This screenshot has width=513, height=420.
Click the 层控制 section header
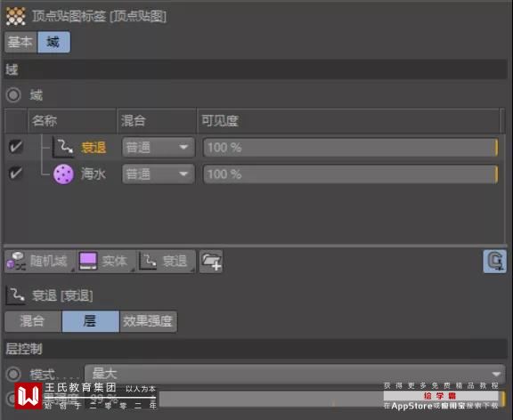click(256, 349)
